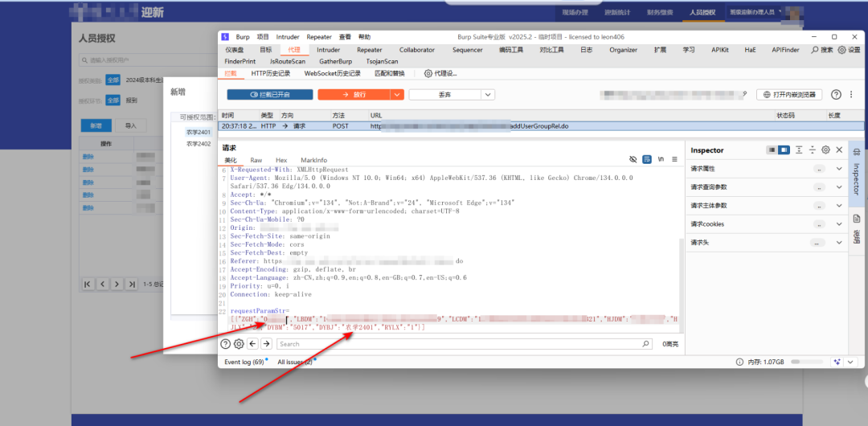Click Inspector collapse all sections icon

coord(812,150)
